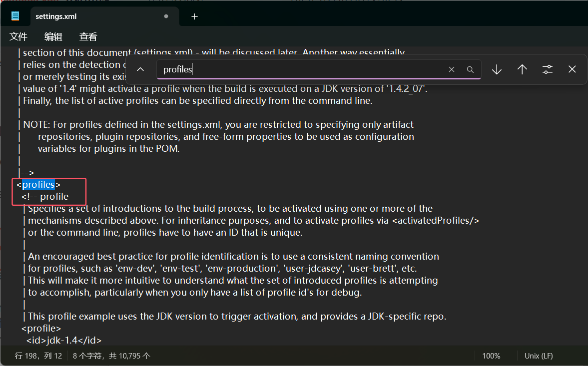
Task: Click the Unix (LF) line ending indicator
Action: [x=539, y=356]
